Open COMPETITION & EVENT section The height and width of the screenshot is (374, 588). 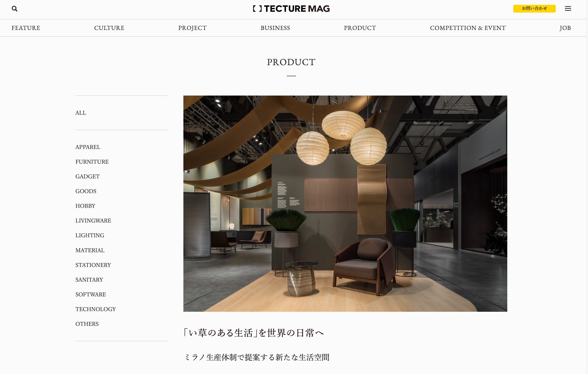click(468, 28)
